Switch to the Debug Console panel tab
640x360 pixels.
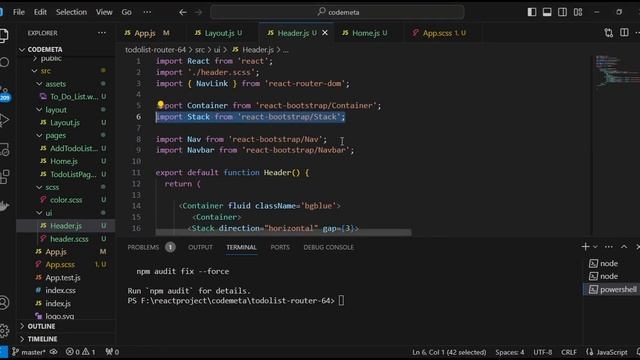coord(329,247)
